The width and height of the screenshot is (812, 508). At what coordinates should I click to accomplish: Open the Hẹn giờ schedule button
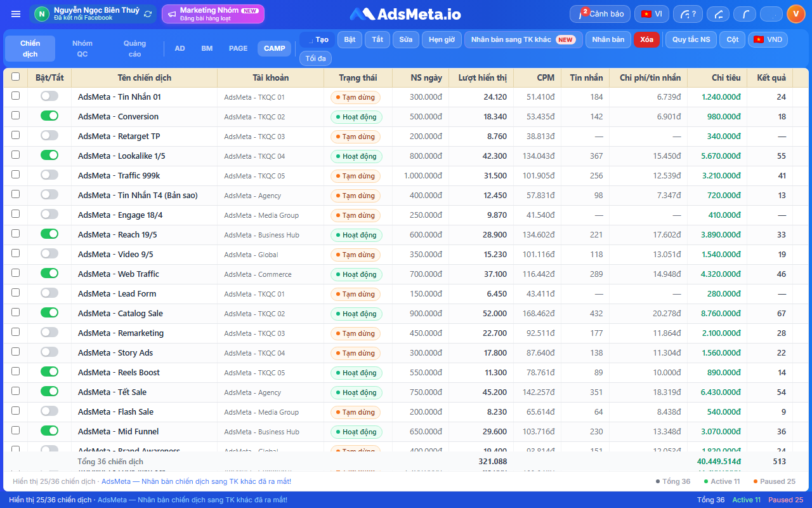pos(442,39)
